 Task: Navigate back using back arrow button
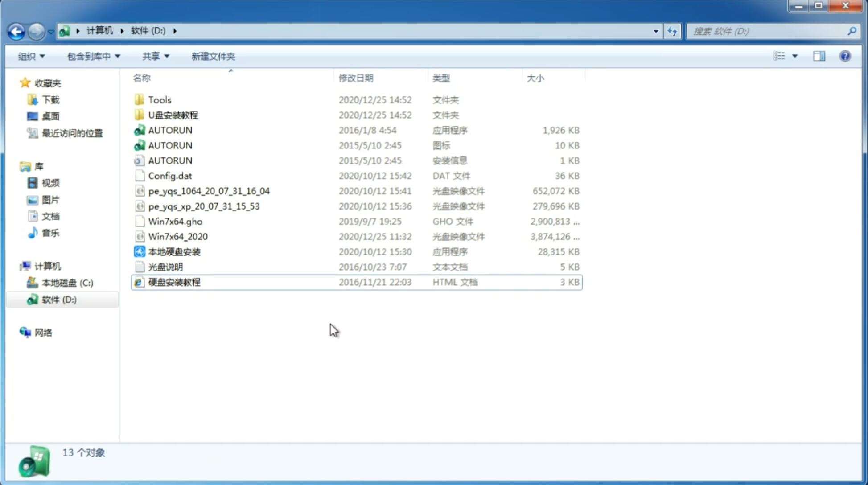(x=16, y=30)
